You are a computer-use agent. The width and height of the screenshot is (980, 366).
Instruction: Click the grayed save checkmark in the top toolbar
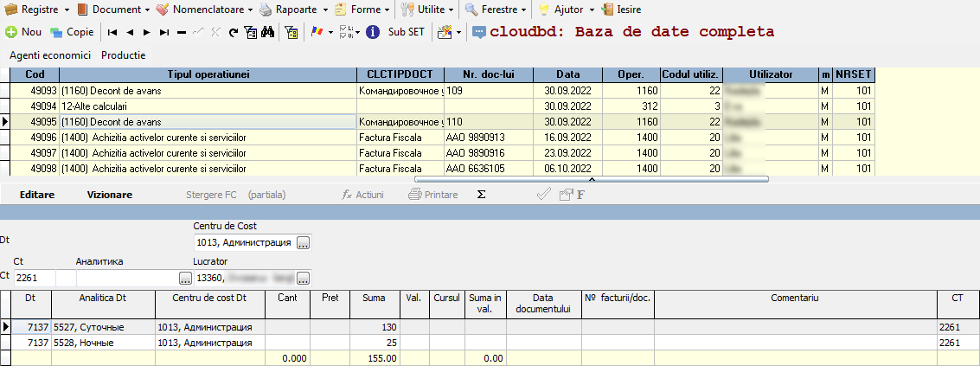[x=199, y=32]
